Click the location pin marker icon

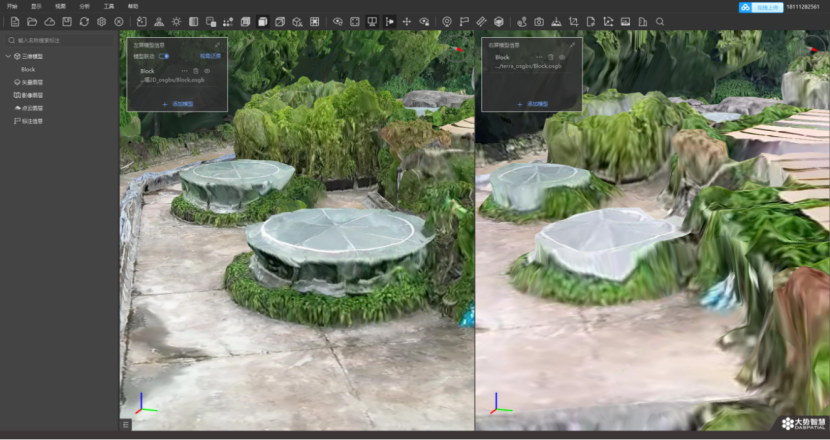click(446, 21)
